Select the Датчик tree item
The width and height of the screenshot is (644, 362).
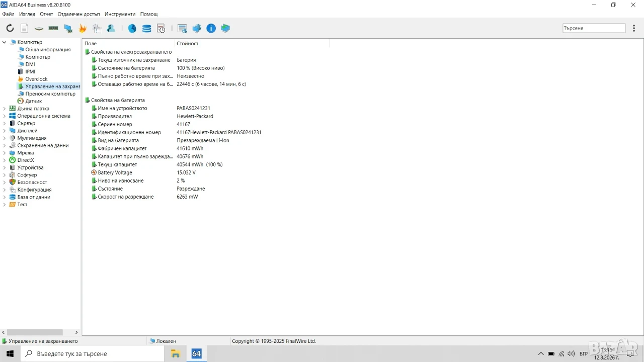click(34, 101)
